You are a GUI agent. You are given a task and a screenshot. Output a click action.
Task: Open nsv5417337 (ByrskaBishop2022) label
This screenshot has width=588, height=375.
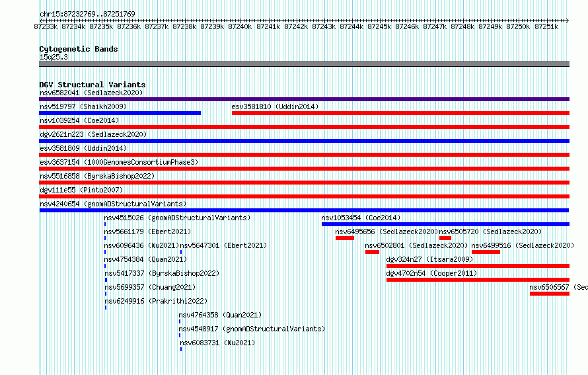click(162, 273)
